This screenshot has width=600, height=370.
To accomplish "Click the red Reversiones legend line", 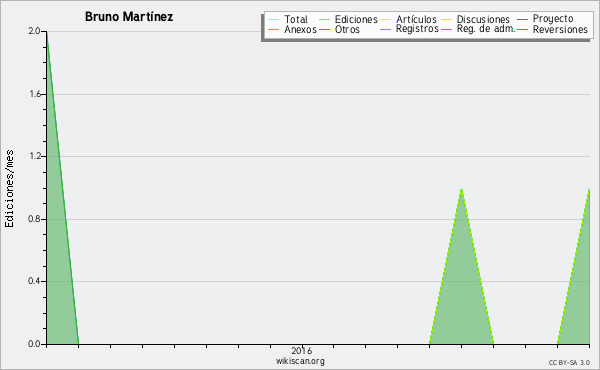I will point(522,29).
